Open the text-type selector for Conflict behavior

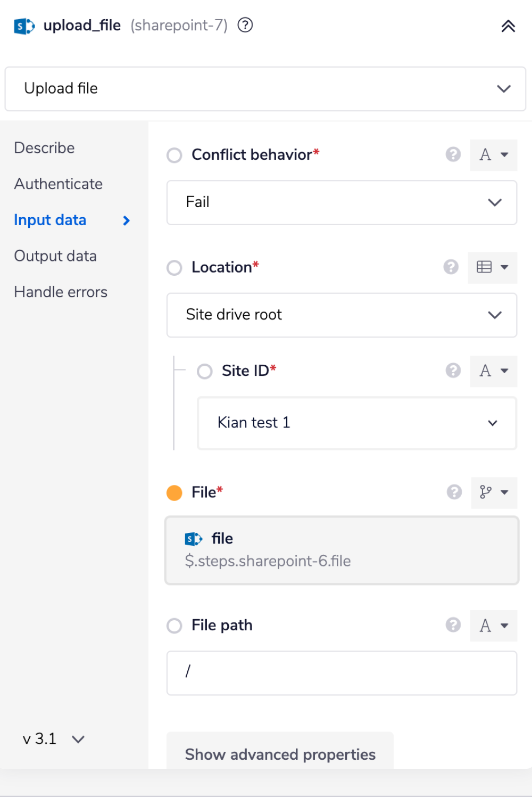(493, 155)
